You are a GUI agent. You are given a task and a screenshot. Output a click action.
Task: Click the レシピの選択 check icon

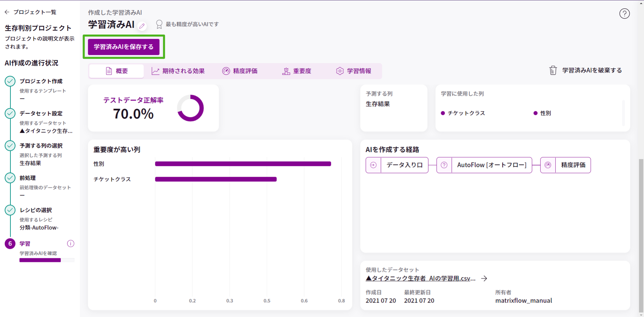(x=10, y=210)
